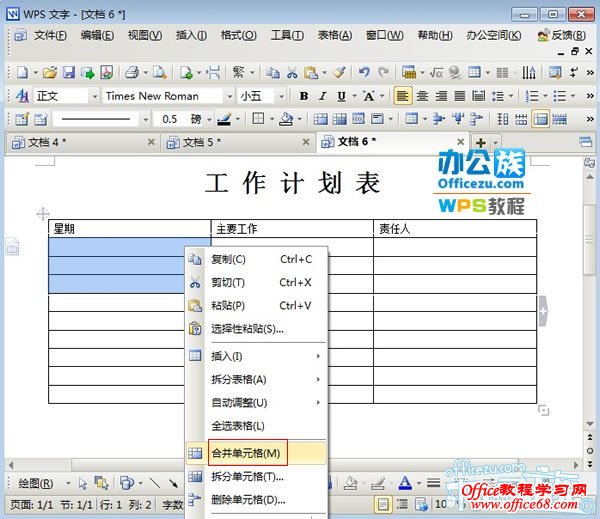Cut selection with scissors toolbar icon
600x519 pixels.
coord(292,72)
